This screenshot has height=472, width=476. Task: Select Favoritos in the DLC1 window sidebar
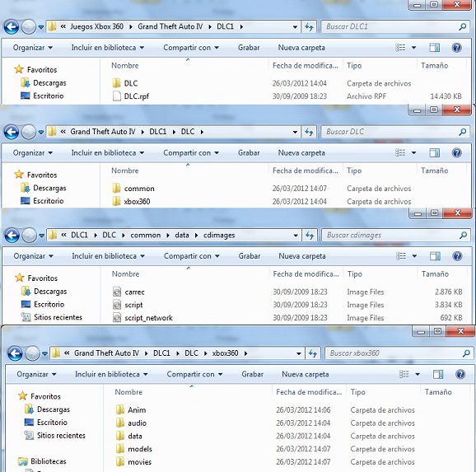(35, 69)
